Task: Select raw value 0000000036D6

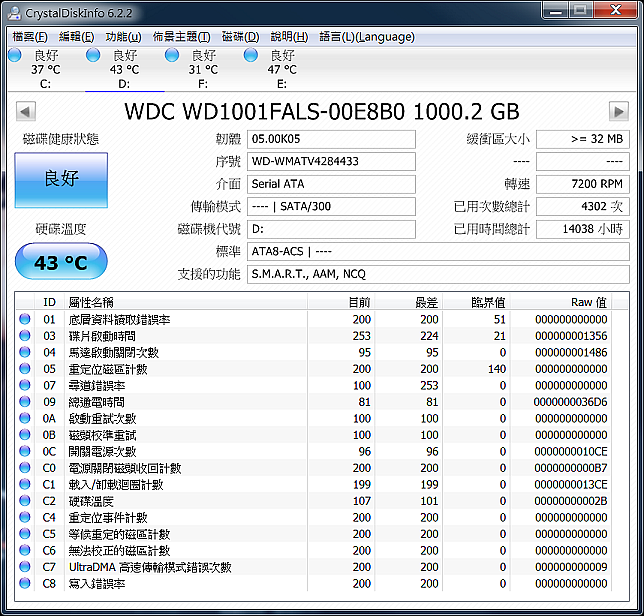Action: [570, 402]
